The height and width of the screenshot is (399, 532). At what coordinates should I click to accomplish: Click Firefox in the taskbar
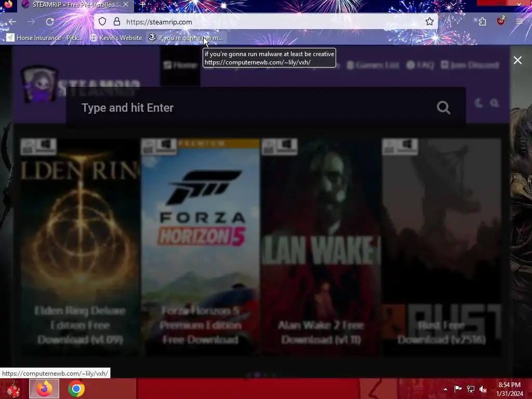click(x=44, y=389)
